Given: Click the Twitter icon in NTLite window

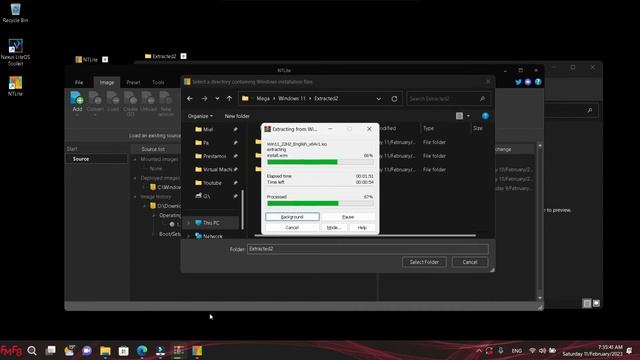Looking at the screenshot, I should click(518, 82).
